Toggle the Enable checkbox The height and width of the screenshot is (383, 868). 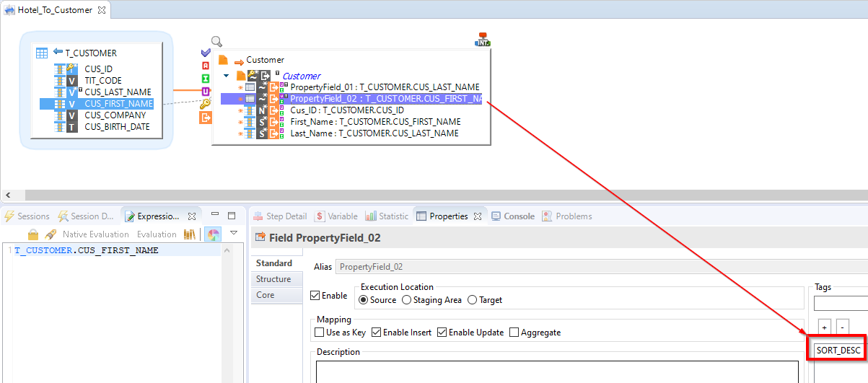[x=315, y=296]
